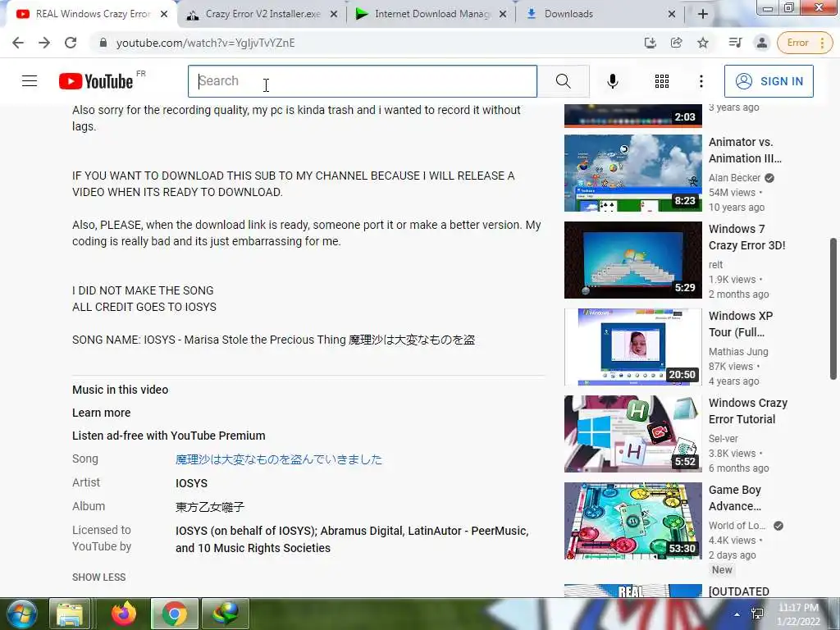Reload the YouTube page

click(x=71, y=43)
